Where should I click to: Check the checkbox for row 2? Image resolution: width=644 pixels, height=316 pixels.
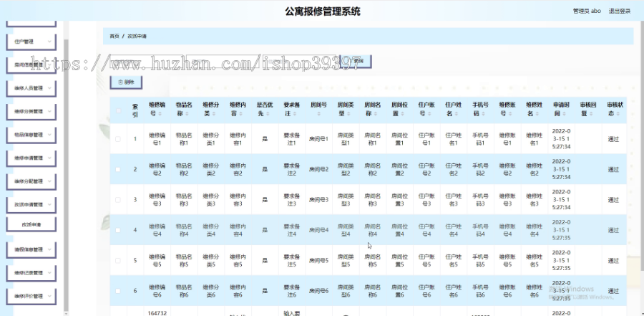point(118,170)
